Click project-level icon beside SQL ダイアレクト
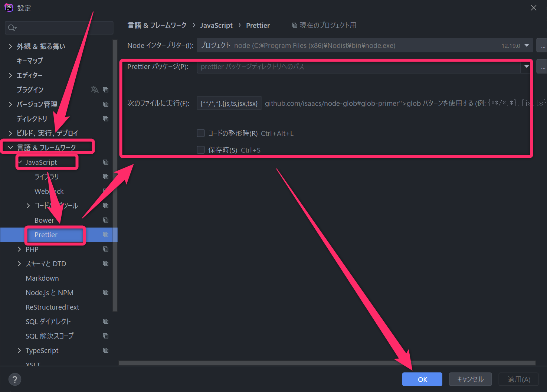The height and width of the screenshot is (392, 547). point(106,321)
